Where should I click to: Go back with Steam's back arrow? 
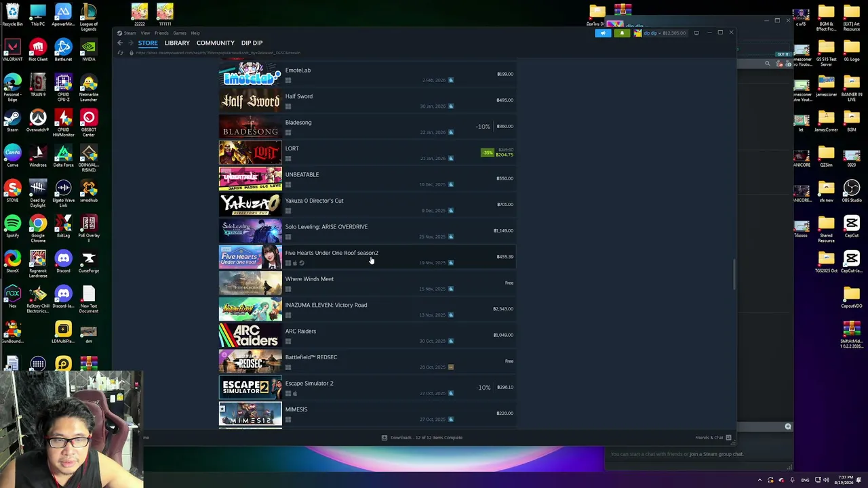click(x=120, y=43)
